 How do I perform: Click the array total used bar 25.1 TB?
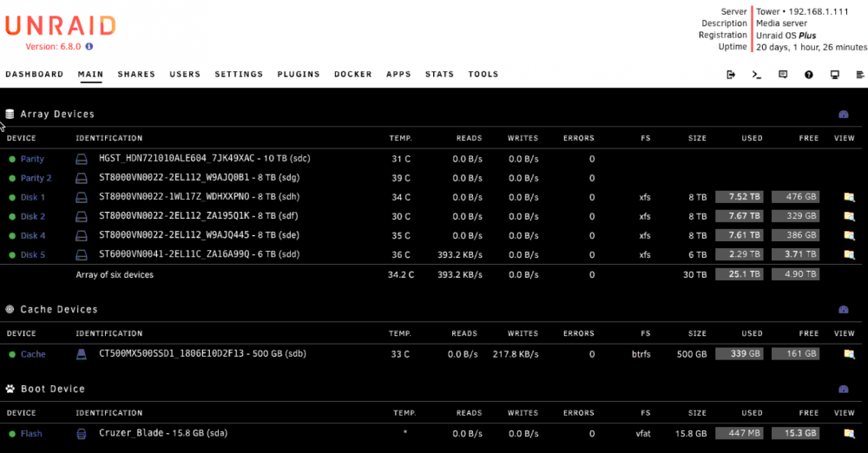pos(739,274)
